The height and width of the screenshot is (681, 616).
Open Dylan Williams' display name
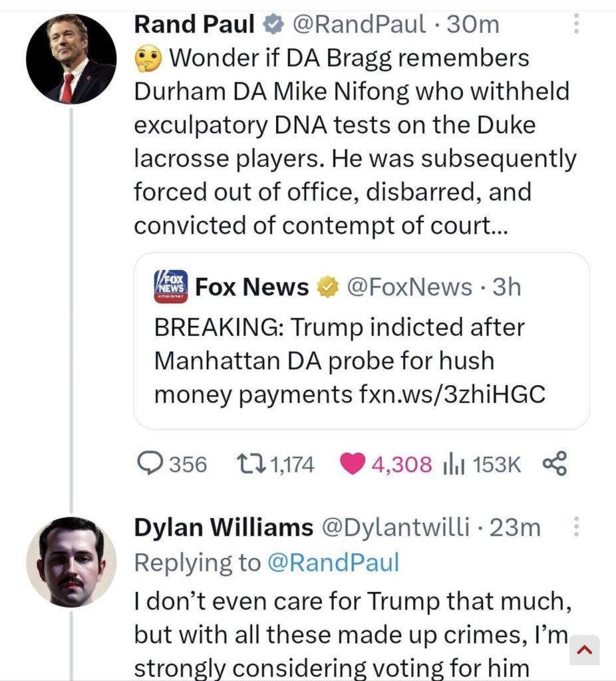pos(224,528)
